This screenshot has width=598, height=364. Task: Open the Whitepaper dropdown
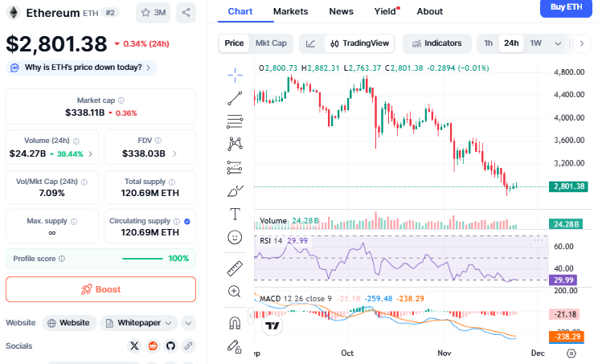coord(140,323)
